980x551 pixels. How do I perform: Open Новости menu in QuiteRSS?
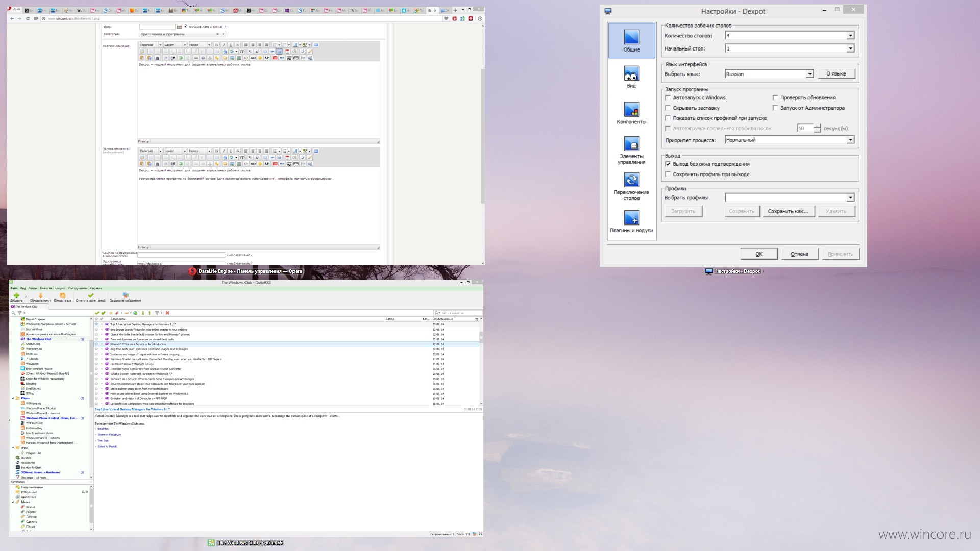46,288
